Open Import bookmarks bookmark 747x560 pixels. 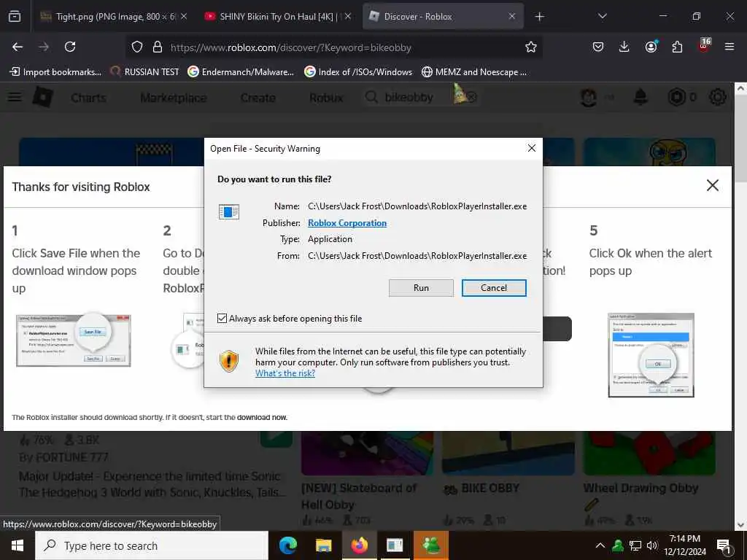(55, 72)
